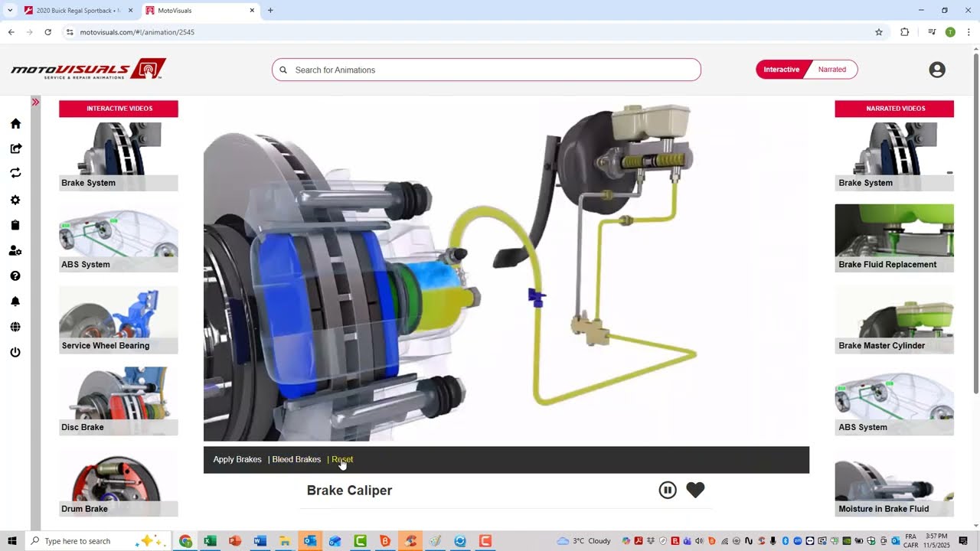This screenshot has width=980, height=551.
Task: Open the Chrome three-dot menu
Action: point(969,32)
